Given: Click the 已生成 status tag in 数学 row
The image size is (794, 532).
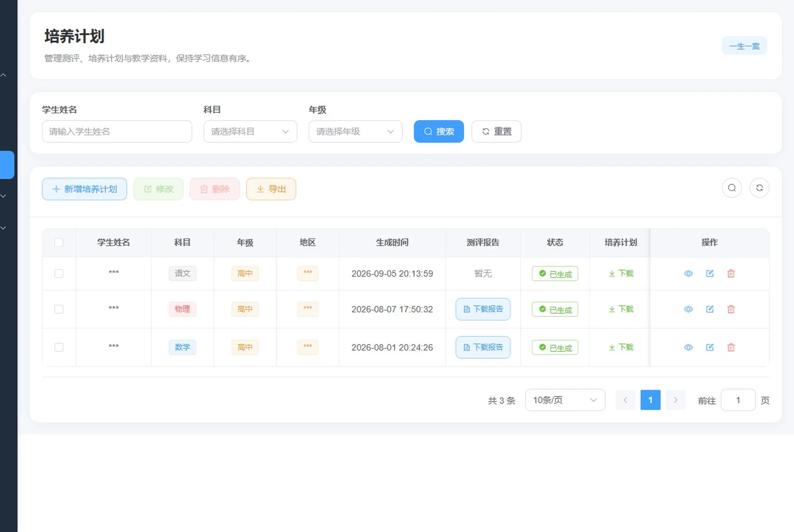Looking at the screenshot, I should (555, 348).
